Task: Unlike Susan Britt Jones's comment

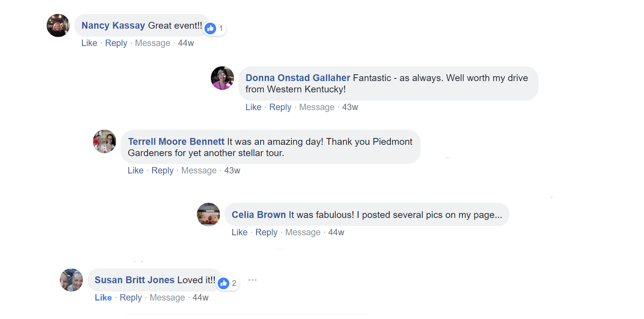Action: 103,298
